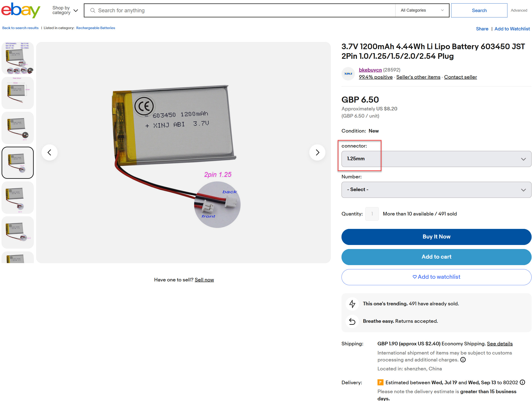Click the Add to cart button
Screen dimensions: 532x401
coord(436,257)
